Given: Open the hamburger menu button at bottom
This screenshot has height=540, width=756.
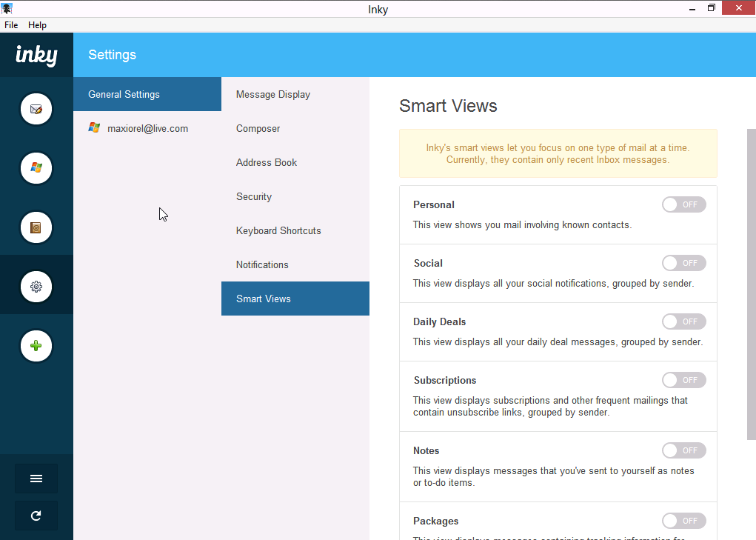Looking at the screenshot, I should pos(36,479).
